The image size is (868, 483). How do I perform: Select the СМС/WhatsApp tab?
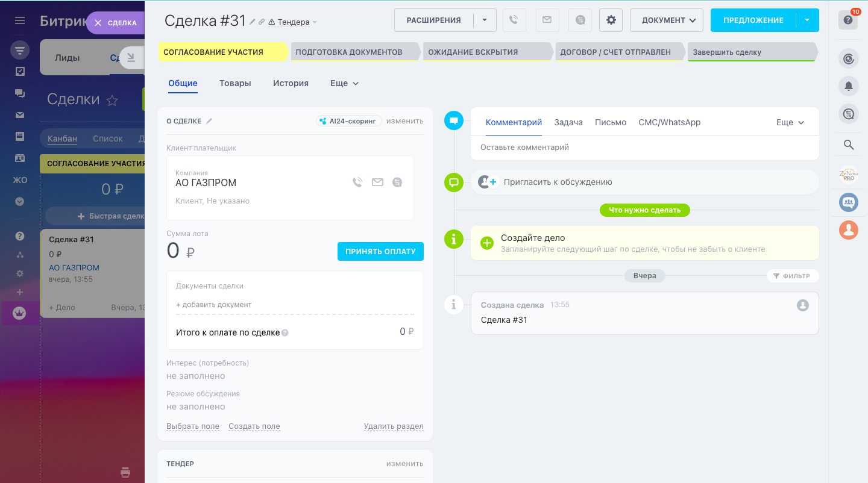pyautogui.click(x=670, y=122)
